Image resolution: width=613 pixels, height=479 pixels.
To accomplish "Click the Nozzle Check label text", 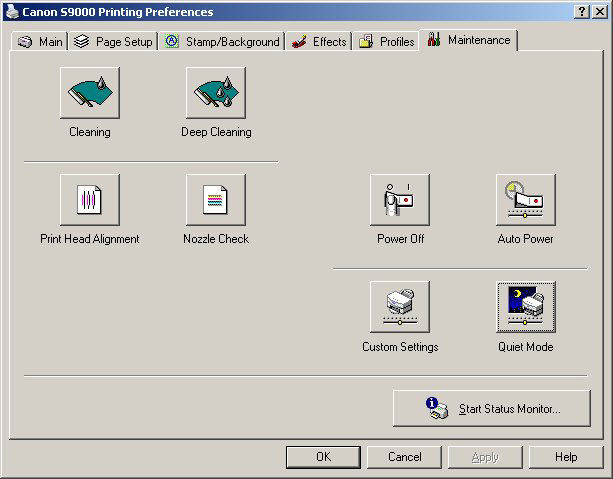I will click(216, 239).
